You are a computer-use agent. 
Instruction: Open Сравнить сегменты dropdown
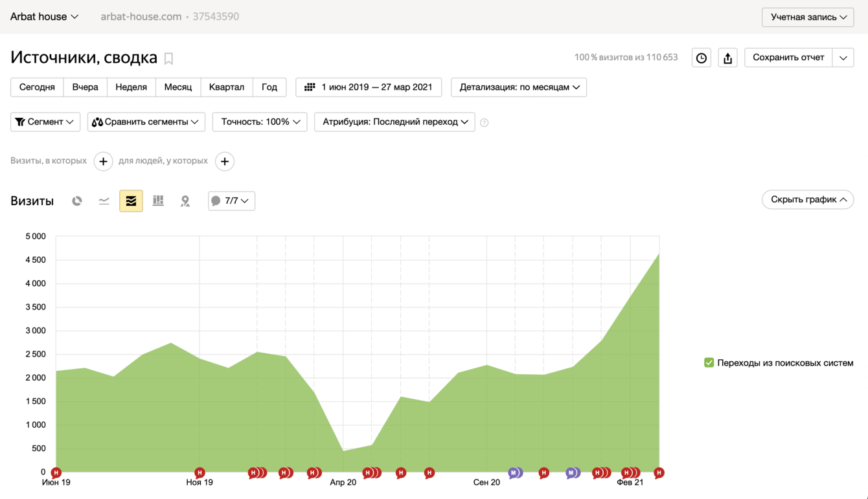pos(146,122)
